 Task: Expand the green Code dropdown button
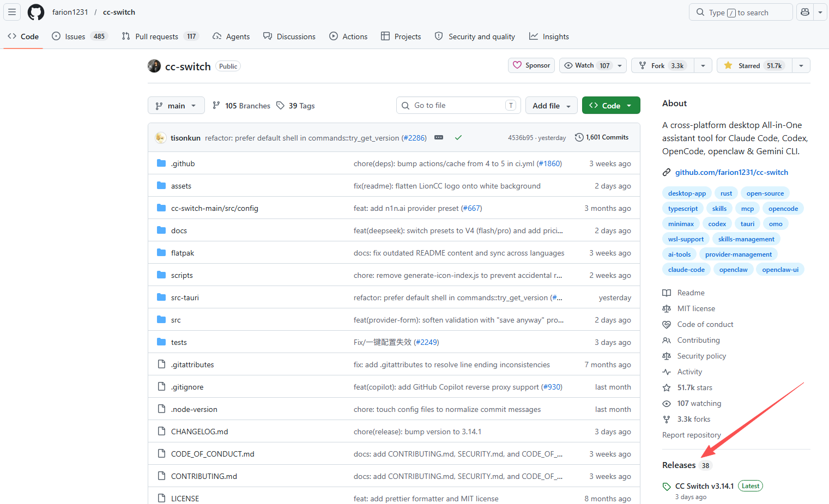(x=611, y=106)
